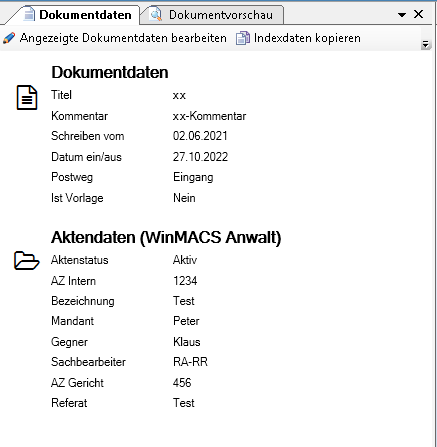Click the pencil edit icon in toolbar

tap(9, 38)
